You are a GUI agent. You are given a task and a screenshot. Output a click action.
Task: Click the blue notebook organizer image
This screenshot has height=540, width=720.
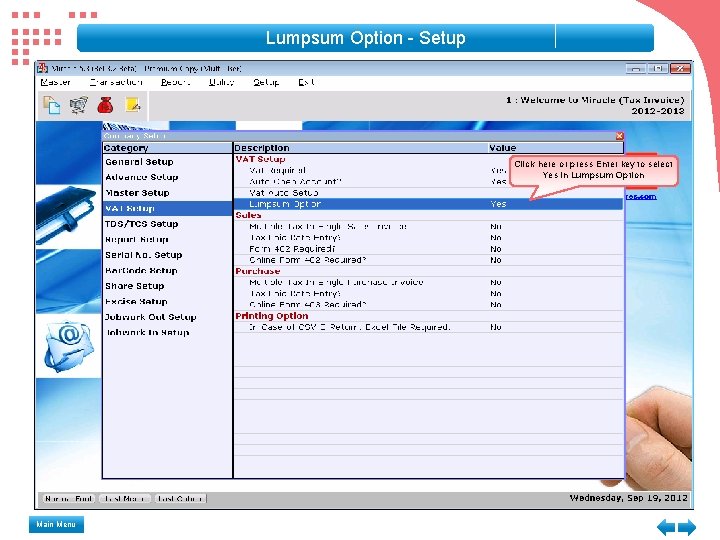click(x=68, y=214)
